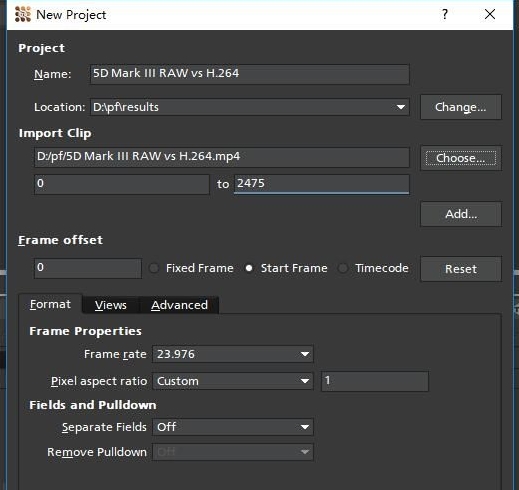Click the Reset frame offset button

(x=461, y=269)
